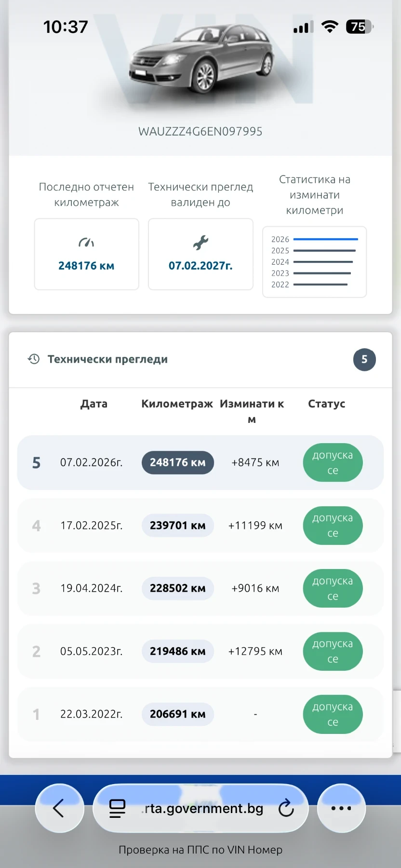Click the speedometer icon above 248176 км
Viewport: 401px width, 868px height.
[x=86, y=243]
